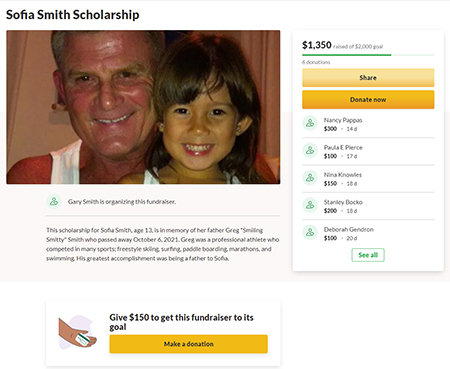Click the hand holding card illustration
The height and width of the screenshot is (369, 450).
pos(77,332)
